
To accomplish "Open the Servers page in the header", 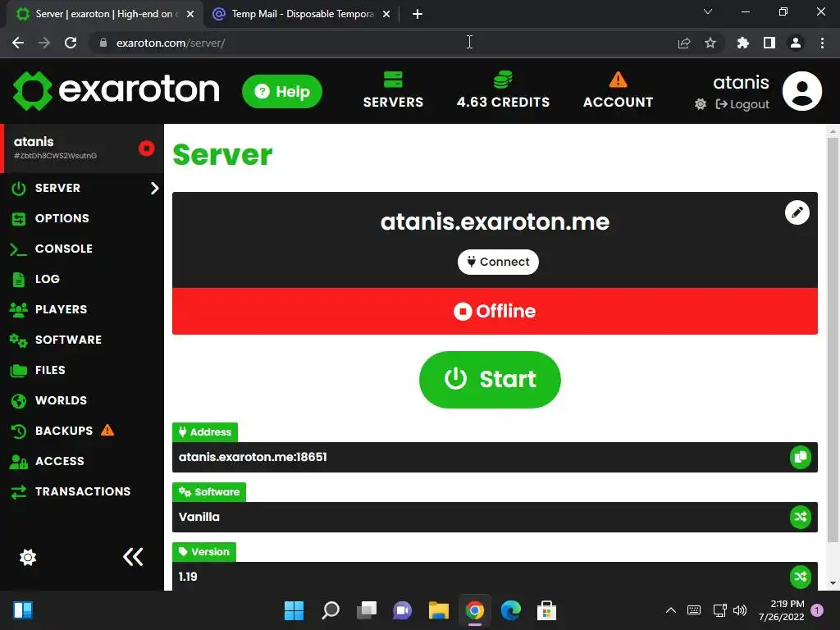I will (x=393, y=90).
